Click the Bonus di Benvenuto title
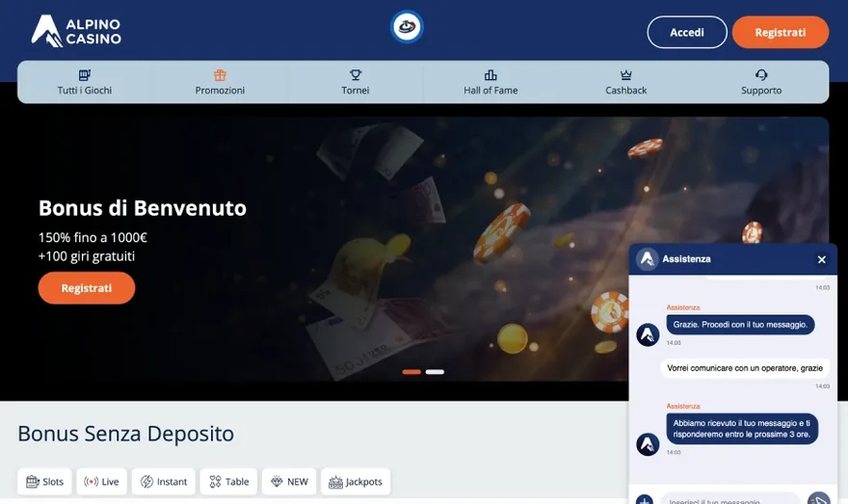Screen dimensions: 848x504 click(x=143, y=208)
